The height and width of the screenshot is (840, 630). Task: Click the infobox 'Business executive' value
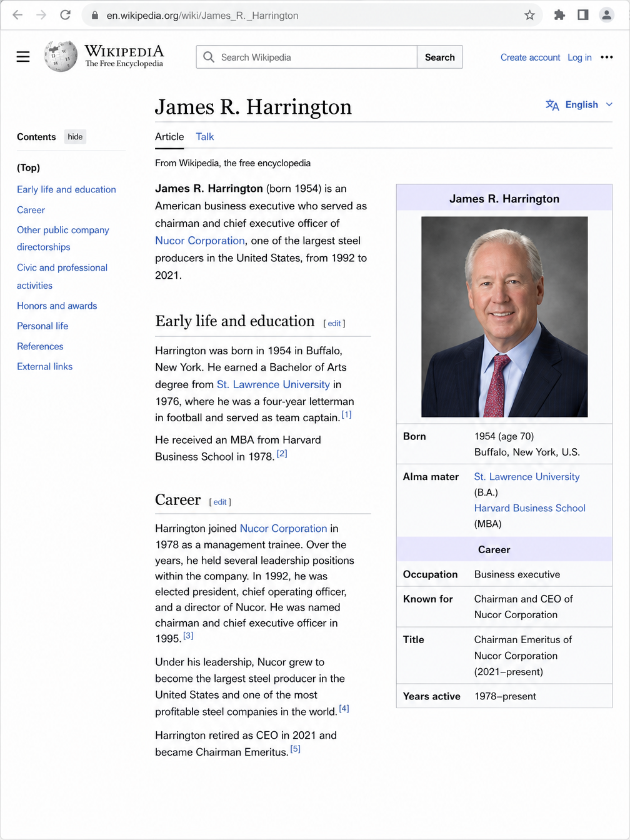click(x=517, y=574)
